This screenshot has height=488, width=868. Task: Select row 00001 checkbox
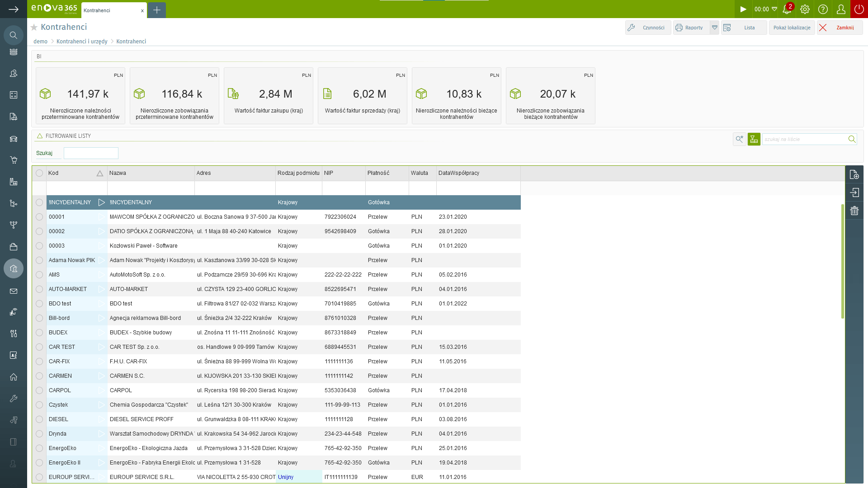click(x=39, y=217)
